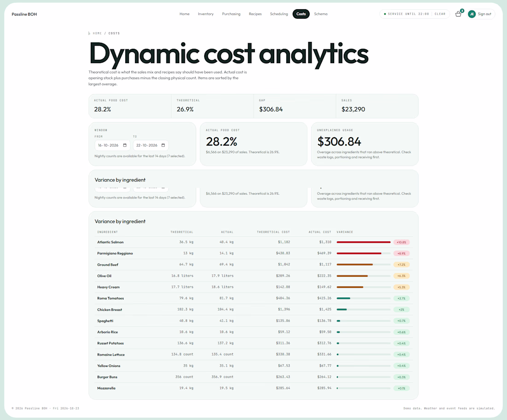This screenshot has width=507, height=420.
Task: Click the +7.2% variance badge
Action: 401,265
